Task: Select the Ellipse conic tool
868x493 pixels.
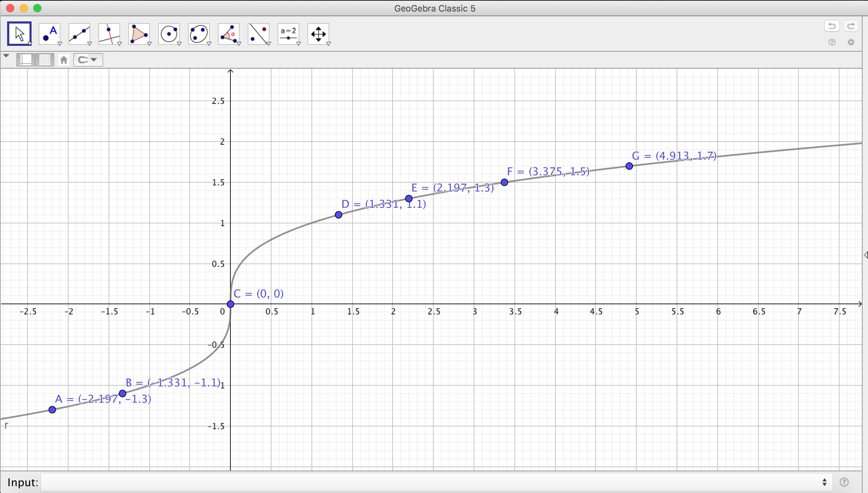Action: (199, 34)
